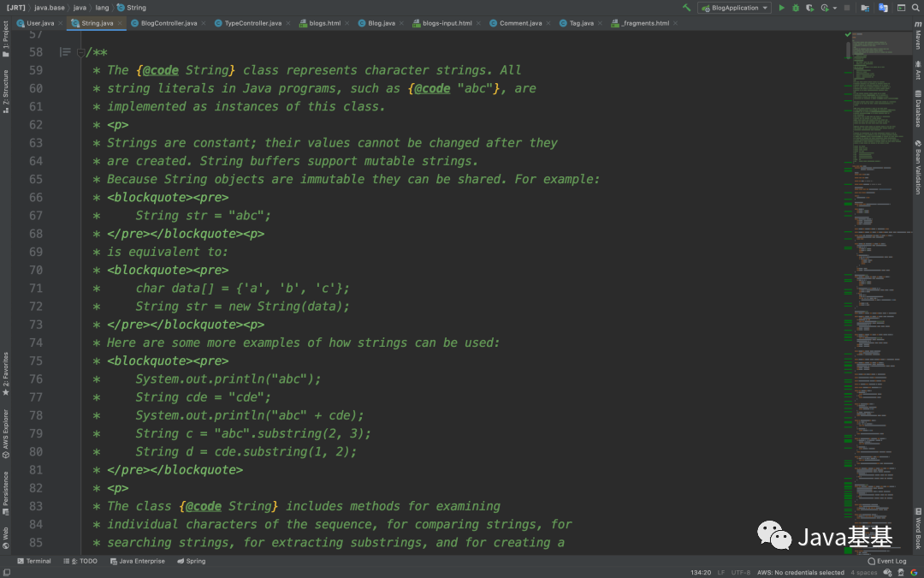
Task: Click the rendered doc toggle icon at line 58
Action: click(x=65, y=52)
